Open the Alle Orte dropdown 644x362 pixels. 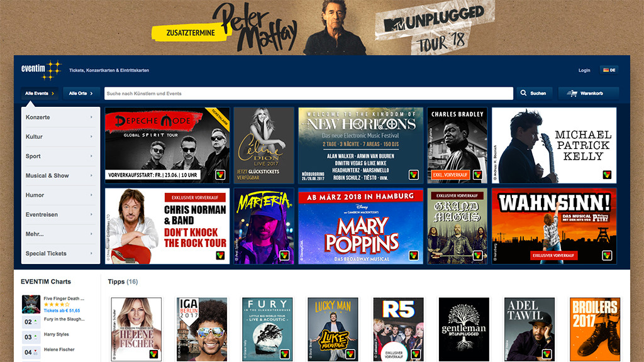coord(81,93)
